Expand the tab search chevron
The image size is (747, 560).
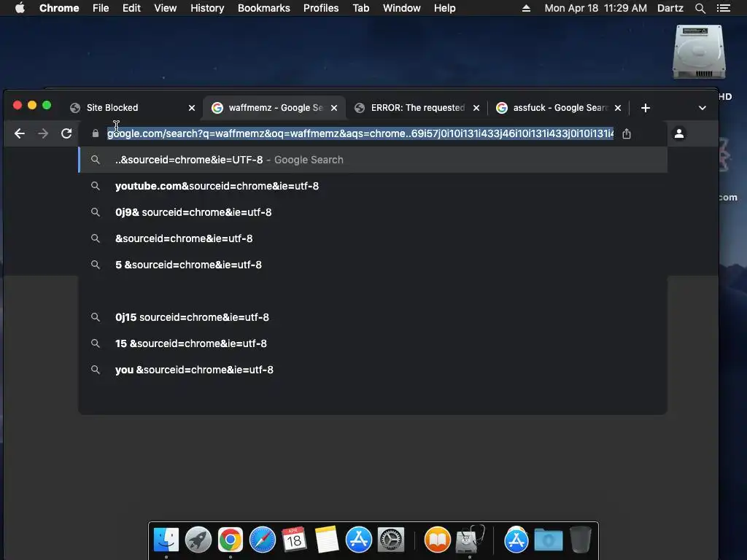point(703,108)
